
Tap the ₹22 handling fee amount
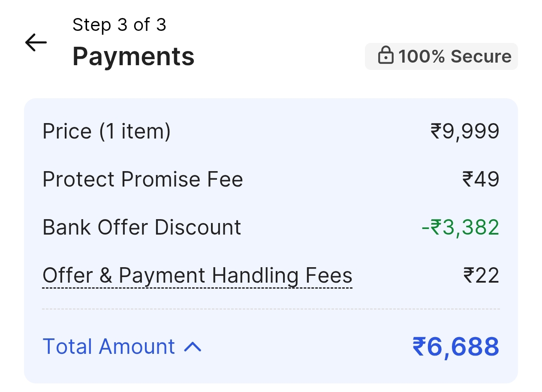tap(481, 275)
